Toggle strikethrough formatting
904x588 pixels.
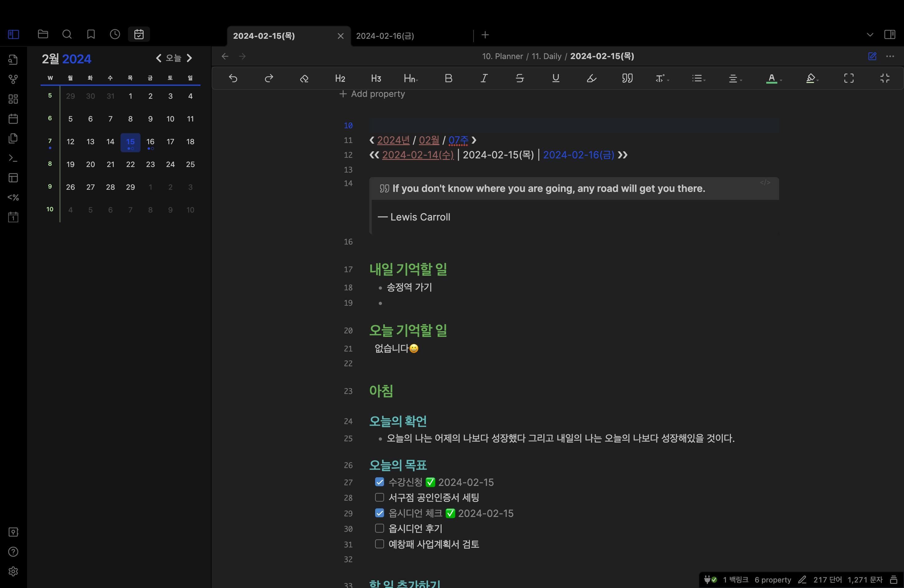(520, 78)
